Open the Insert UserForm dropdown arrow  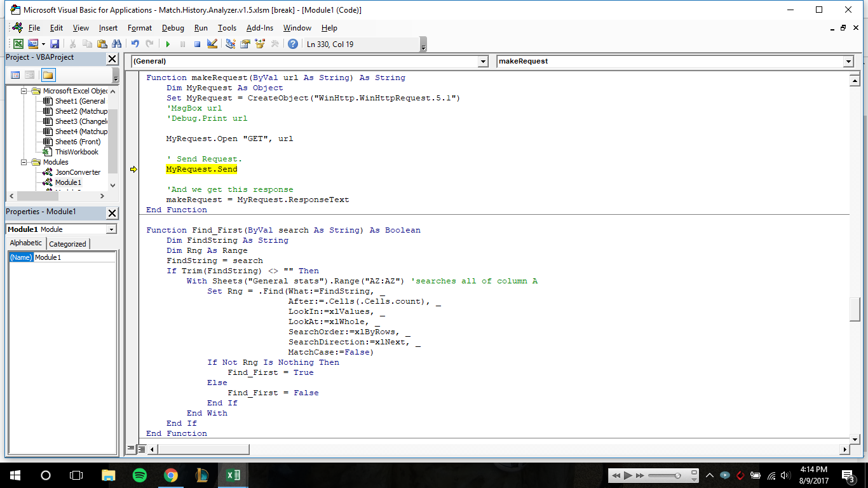point(43,44)
